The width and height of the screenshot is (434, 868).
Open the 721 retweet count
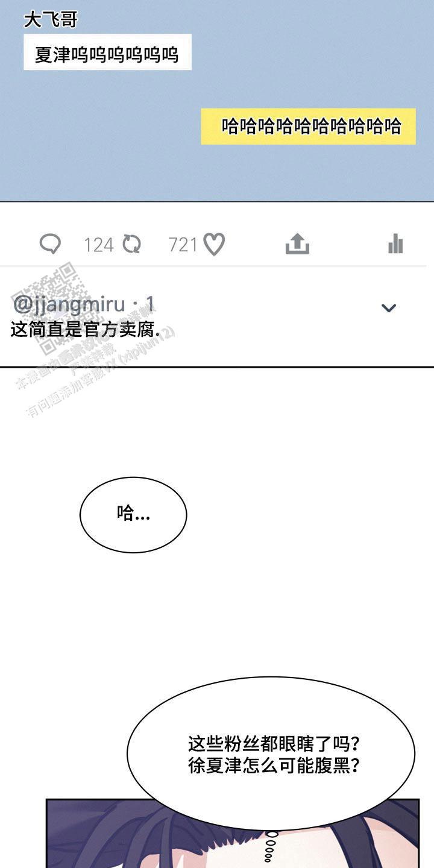click(183, 245)
